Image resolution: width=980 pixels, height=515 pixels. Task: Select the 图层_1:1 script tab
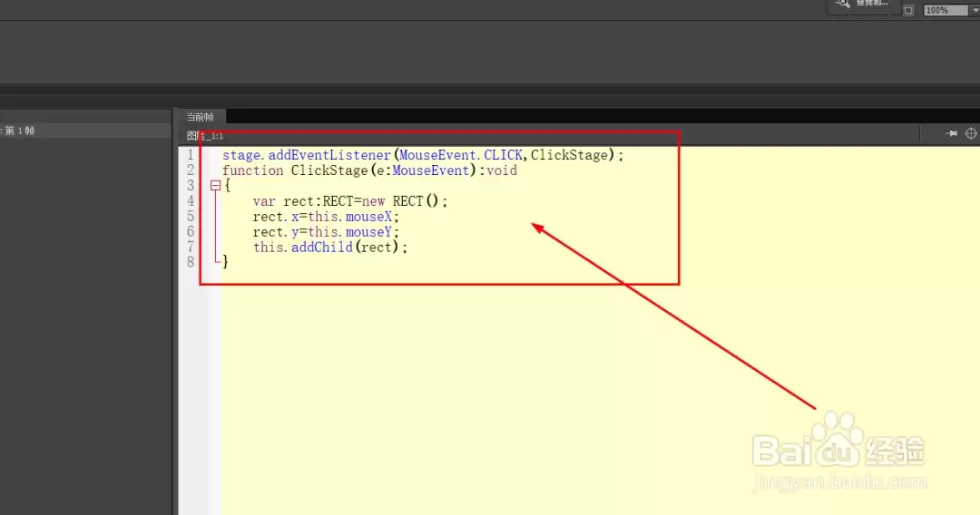(x=205, y=135)
